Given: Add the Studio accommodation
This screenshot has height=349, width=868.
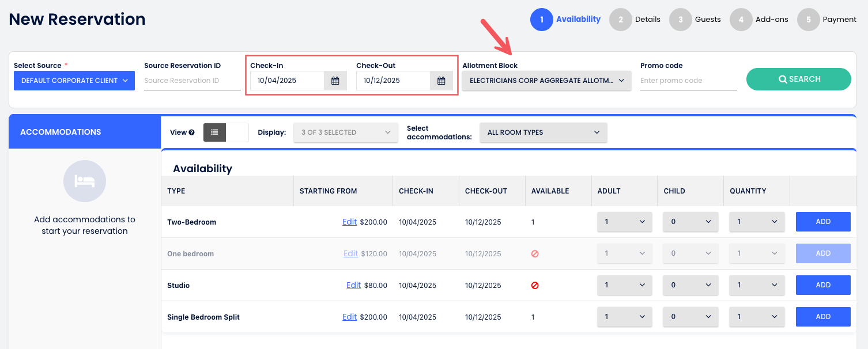Looking at the screenshot, I should pyautogui.click(x=822, y=285).
